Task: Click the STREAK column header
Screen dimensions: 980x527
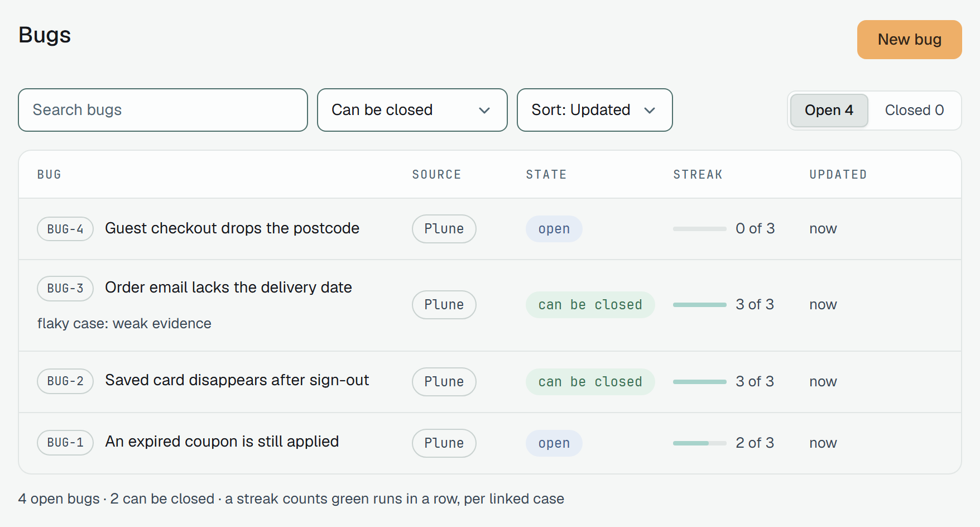Action: pos(698,175)
